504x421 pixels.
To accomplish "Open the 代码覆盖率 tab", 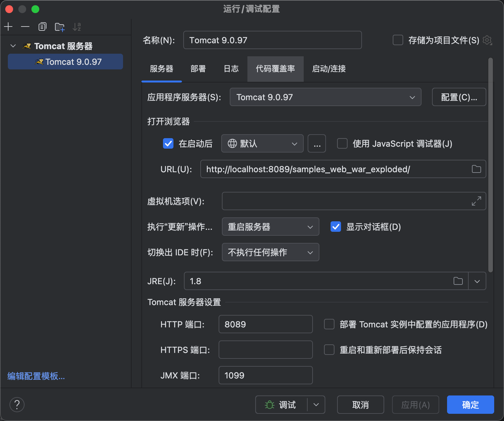I will [x=276, y=69].
